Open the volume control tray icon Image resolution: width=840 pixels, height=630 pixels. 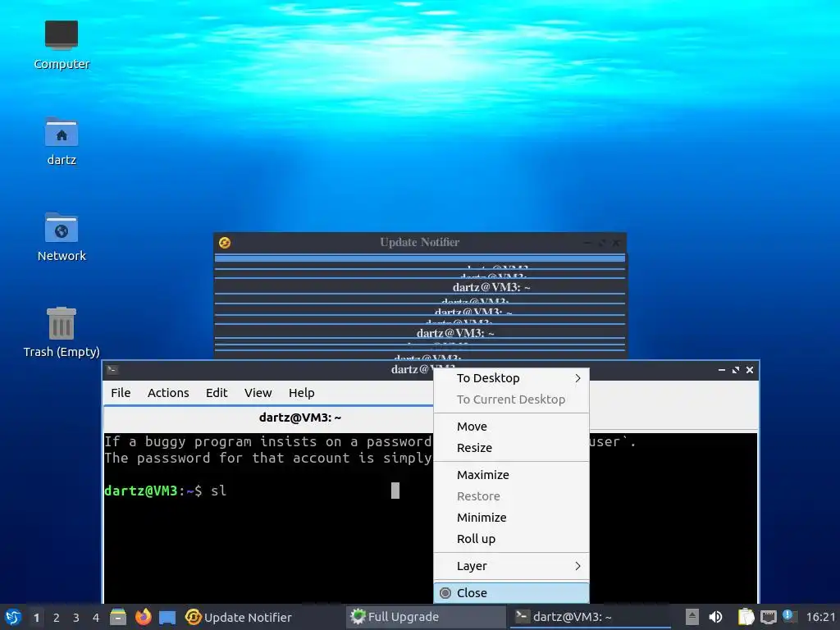[x=715, y=617]
